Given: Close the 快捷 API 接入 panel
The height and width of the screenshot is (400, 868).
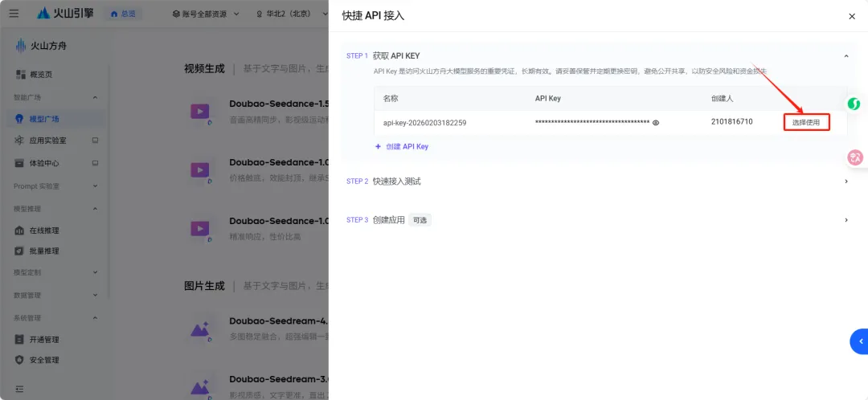Looking at the screenshot, I should coord(852,17).
